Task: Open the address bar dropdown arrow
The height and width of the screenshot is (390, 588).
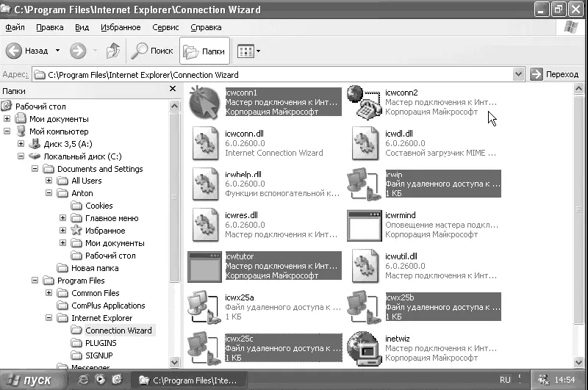Action: click(518, 74)
